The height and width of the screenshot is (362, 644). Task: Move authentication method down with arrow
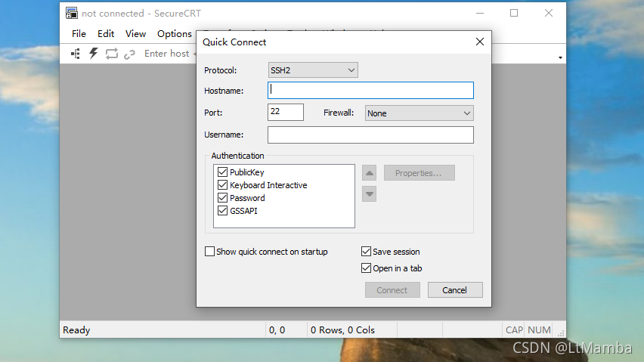pyautogui.click(x=369, y=194)
